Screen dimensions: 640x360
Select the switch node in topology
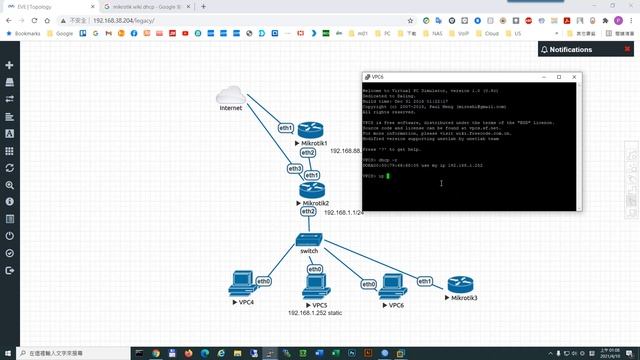click(x=309, y=240)
